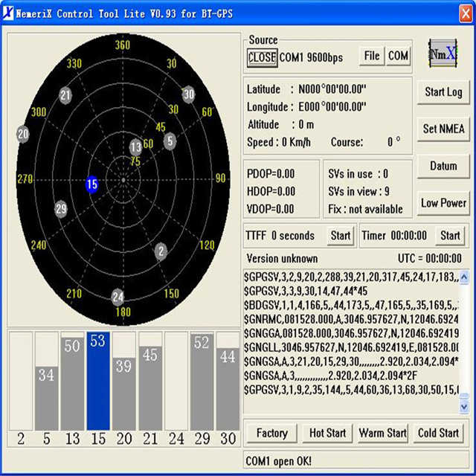Click the HDOP=0.00 readout
Viewport: 476px width, 476px height.
271,192
